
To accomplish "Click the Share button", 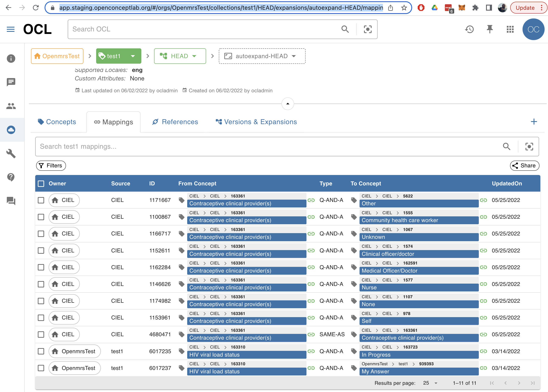I will [525, 166].
